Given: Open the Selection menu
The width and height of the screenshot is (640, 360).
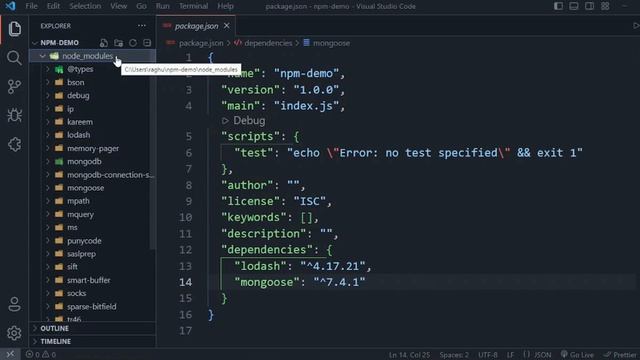Looking at the screenshot, I should point(85,6).
